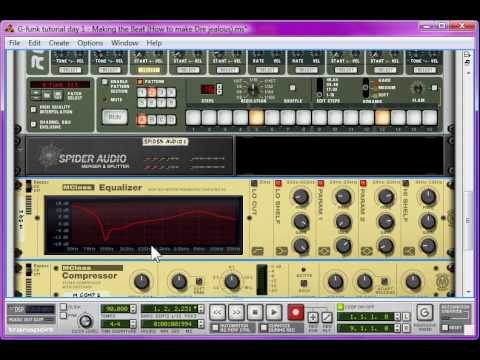
Task: Click the Hi Shelf Q knob
Action: [428, 246]
